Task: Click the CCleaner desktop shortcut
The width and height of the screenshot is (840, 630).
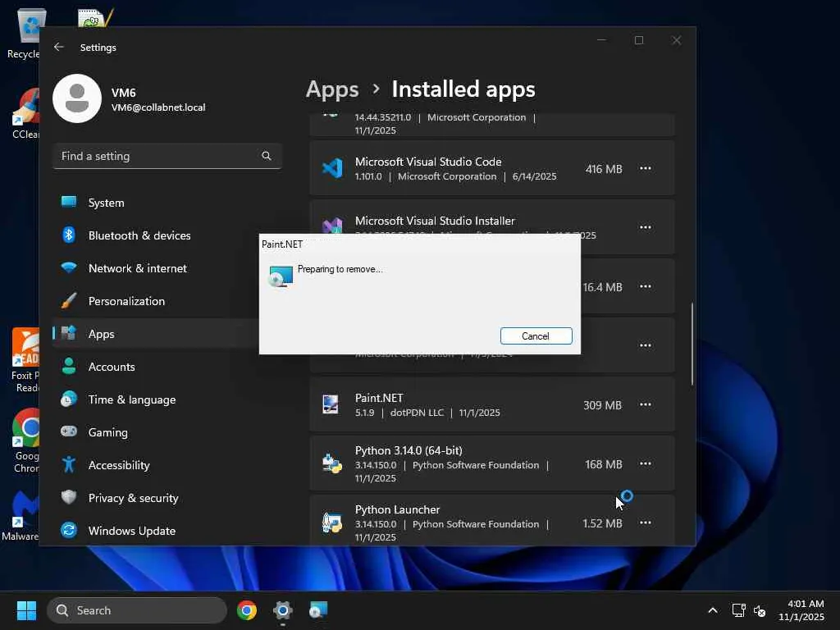Action: 24,113
